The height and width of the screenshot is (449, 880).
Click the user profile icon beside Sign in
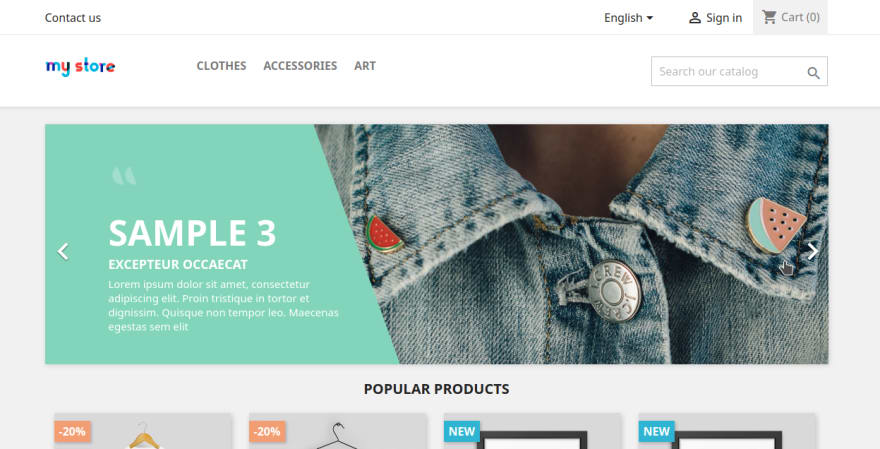(695, 18)
